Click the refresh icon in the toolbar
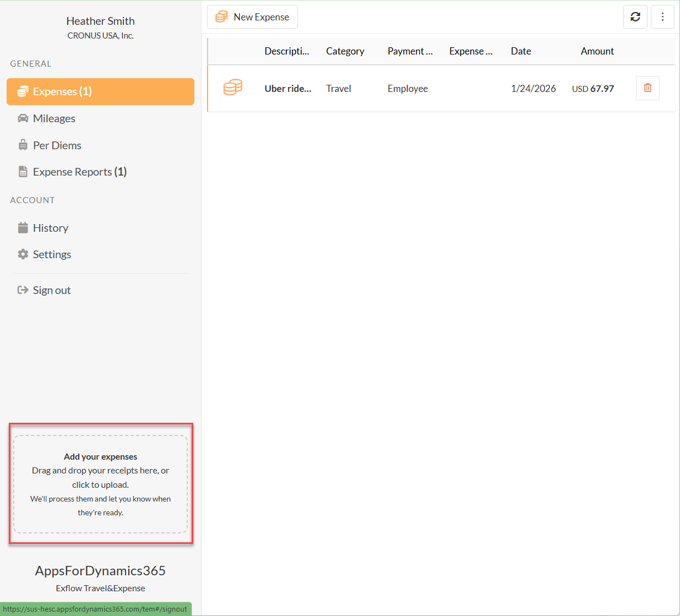This screenshot has height=616, width=680. [635, 17]
